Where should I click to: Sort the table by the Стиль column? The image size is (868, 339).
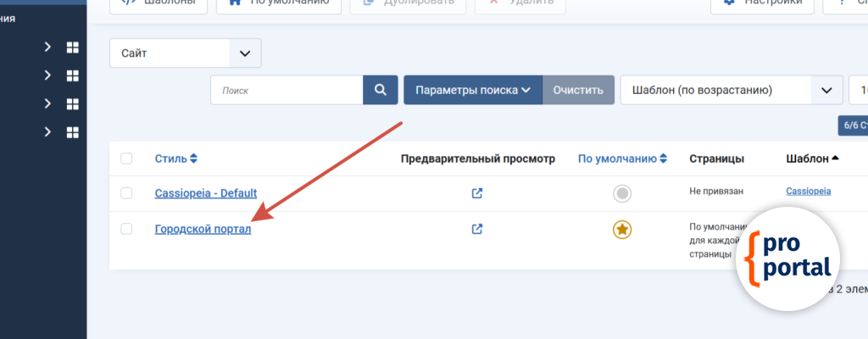click(175, 158)
